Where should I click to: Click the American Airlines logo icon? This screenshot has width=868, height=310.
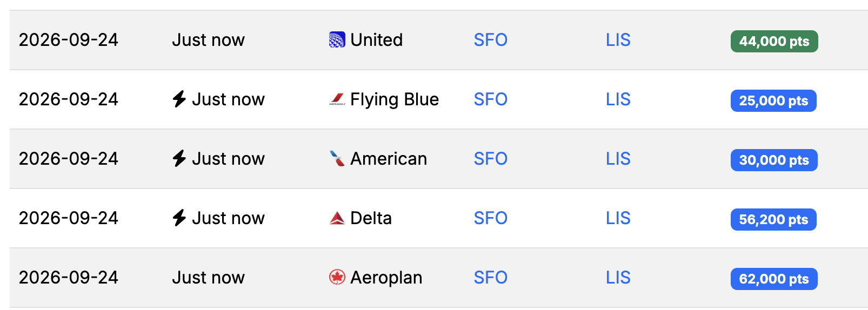pos(337,159)
